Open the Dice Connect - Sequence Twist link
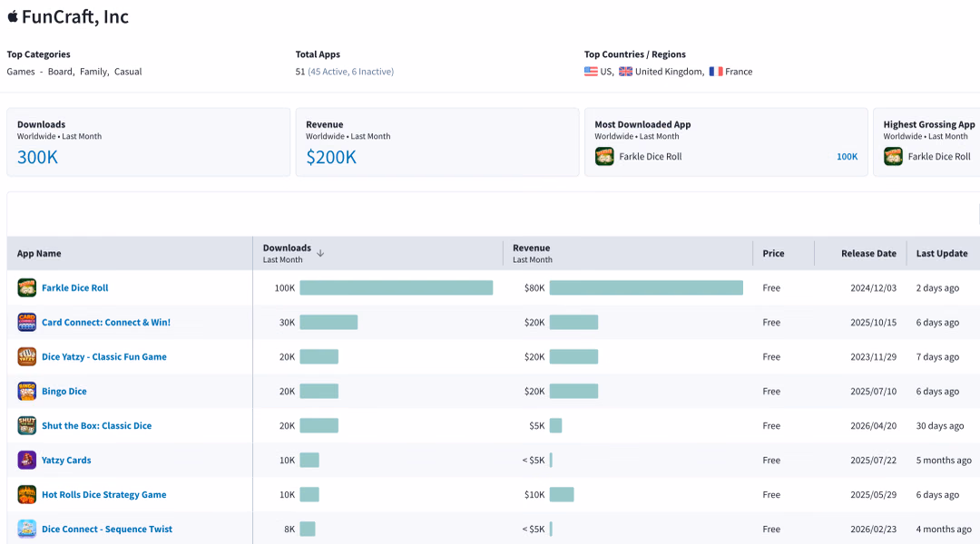Screen dimensions: 980x544 pyautogui.click(x=107, y=529)
